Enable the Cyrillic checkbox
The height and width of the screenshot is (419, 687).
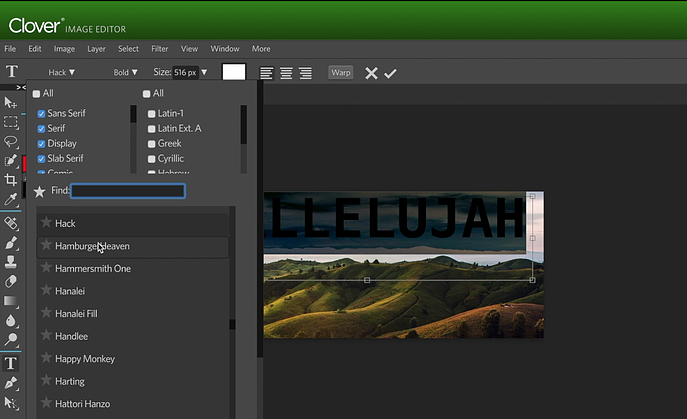(x=152, y=159)
